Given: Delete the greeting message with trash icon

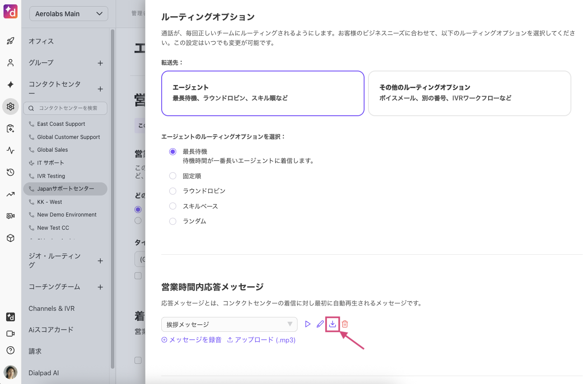Looking at the screenshot, I should pyautogui.click(x=345, y=324).
